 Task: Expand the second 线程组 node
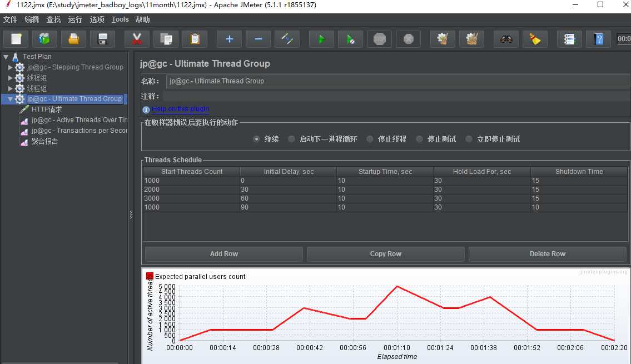tap(11, 88)
